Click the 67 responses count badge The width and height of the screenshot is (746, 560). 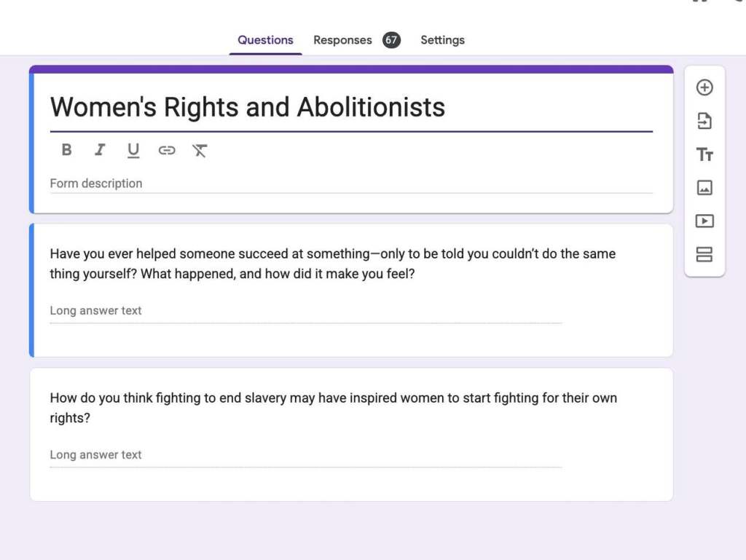(391, 40)
